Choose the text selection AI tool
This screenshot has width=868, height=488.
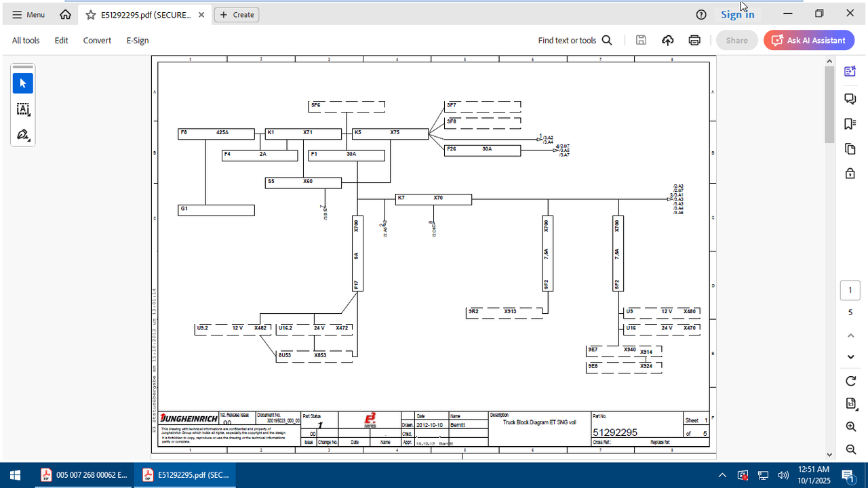pos(22,109)
